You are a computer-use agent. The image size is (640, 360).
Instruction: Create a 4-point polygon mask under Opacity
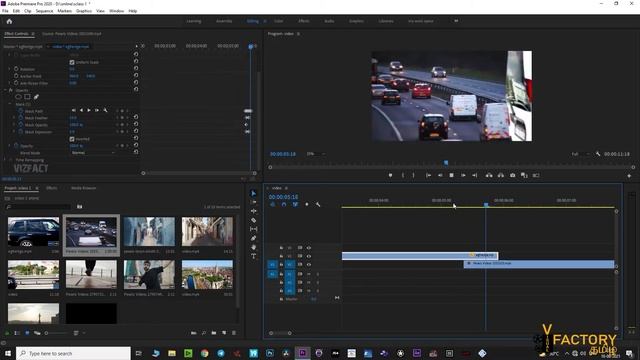pyautogui.click(x=27, y=97)
